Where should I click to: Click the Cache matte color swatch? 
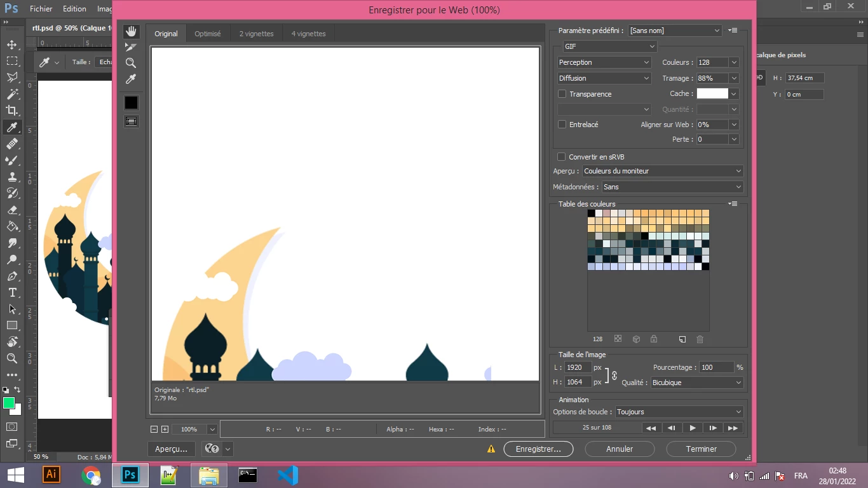712,93
